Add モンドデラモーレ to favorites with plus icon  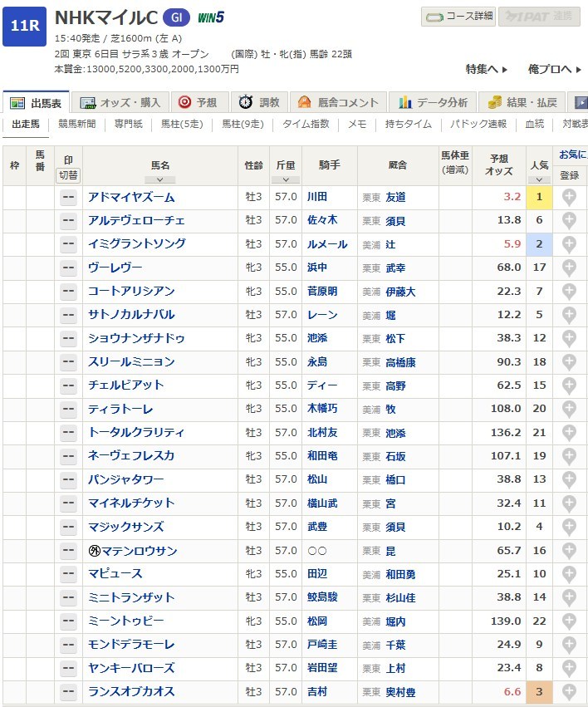(569, 645)
